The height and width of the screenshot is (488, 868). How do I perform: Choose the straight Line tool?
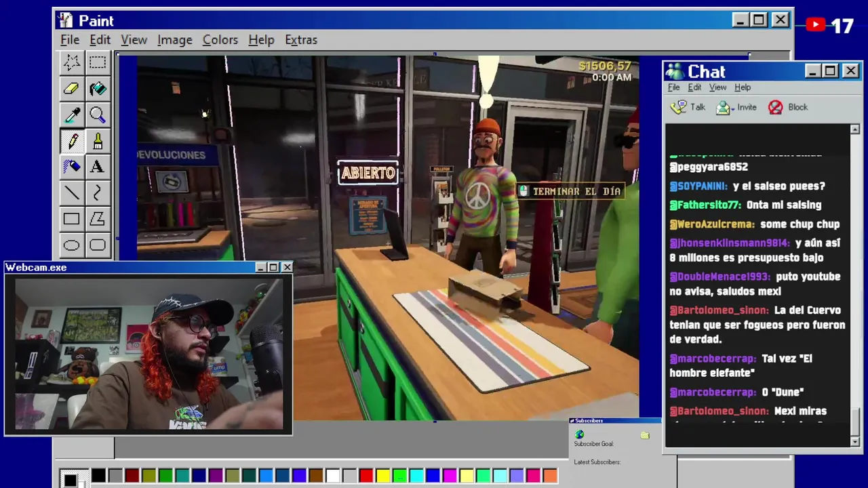pyautogui.click(x=71, y=193)
